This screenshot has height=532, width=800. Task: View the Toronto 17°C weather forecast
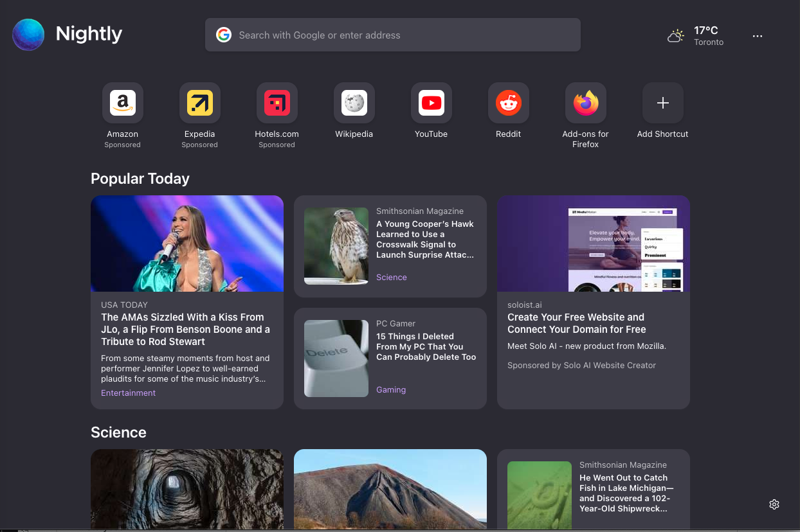(x=696, y=36)
